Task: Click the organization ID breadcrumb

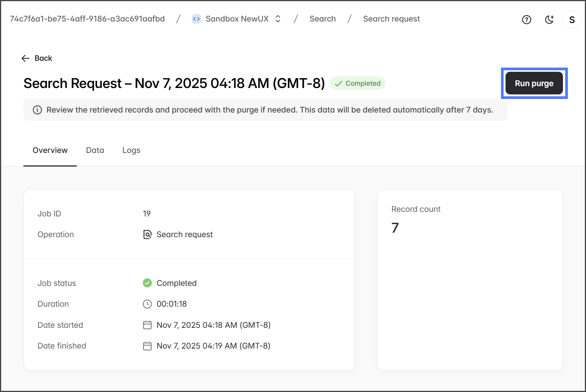Action: 87,19
